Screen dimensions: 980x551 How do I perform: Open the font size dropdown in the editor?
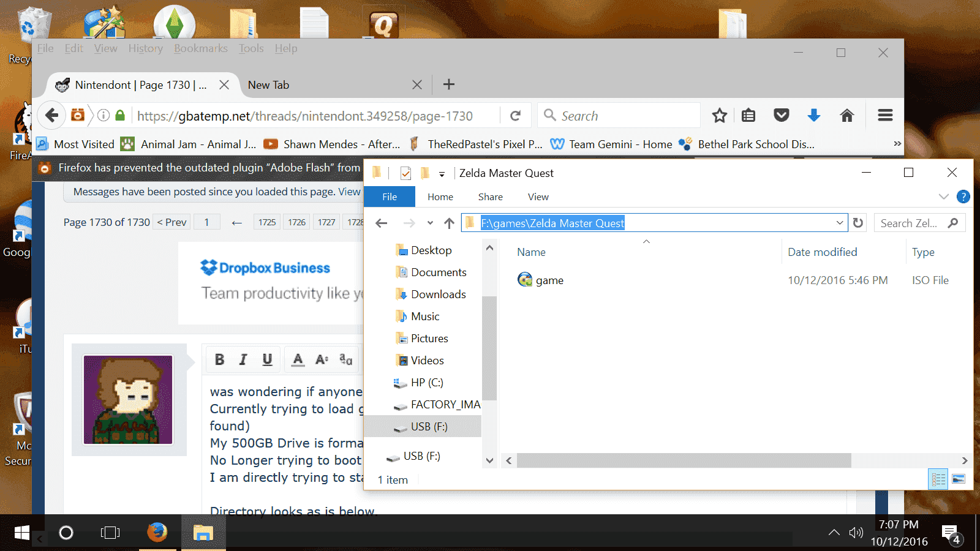tap(322, 359)
